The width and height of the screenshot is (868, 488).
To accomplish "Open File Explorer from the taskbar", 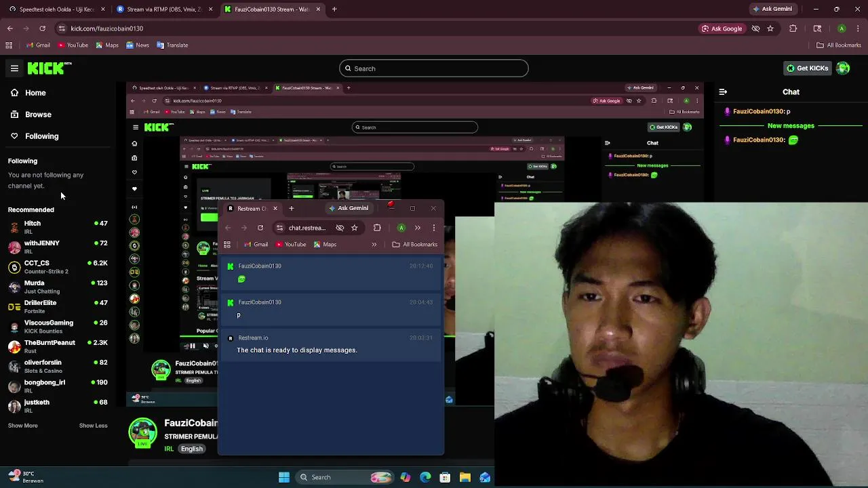I will point(465,477).
